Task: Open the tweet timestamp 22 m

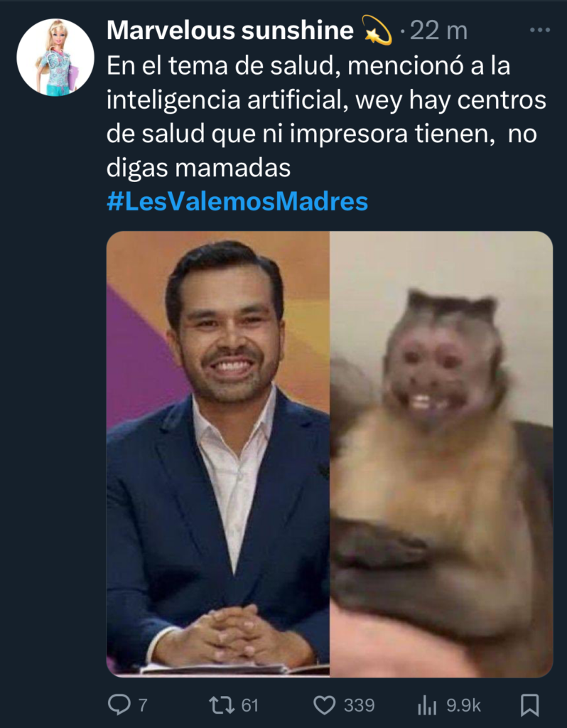Action: point(438,31)
